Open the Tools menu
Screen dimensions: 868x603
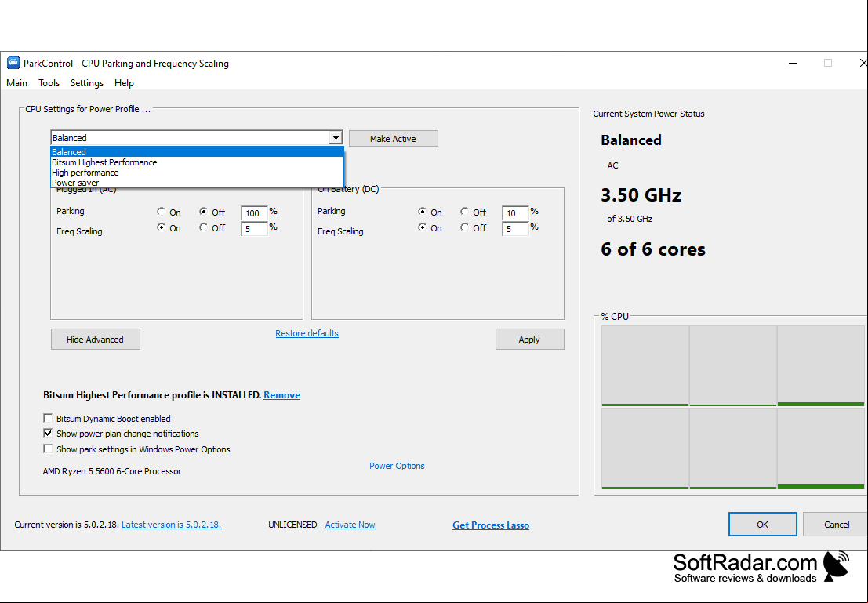[x=49, y=83]
